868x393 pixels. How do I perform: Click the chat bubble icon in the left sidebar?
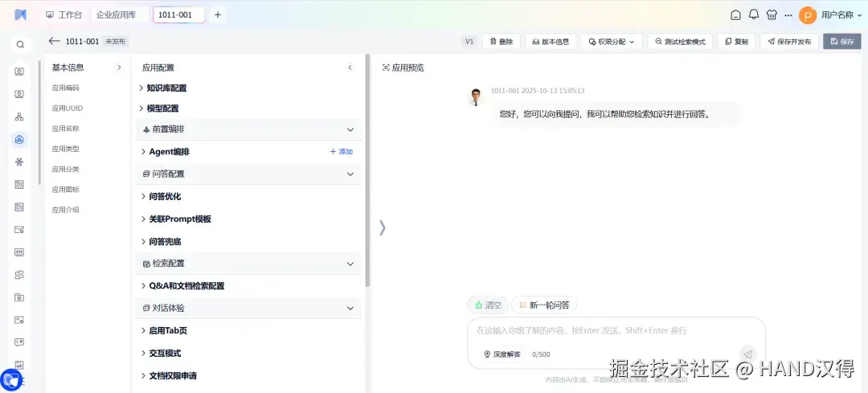(x=19, y=342)
